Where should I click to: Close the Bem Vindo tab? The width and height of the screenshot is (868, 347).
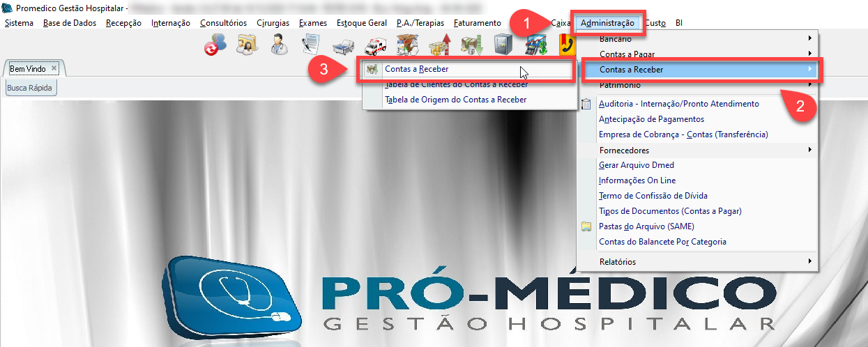click(54, 68)
